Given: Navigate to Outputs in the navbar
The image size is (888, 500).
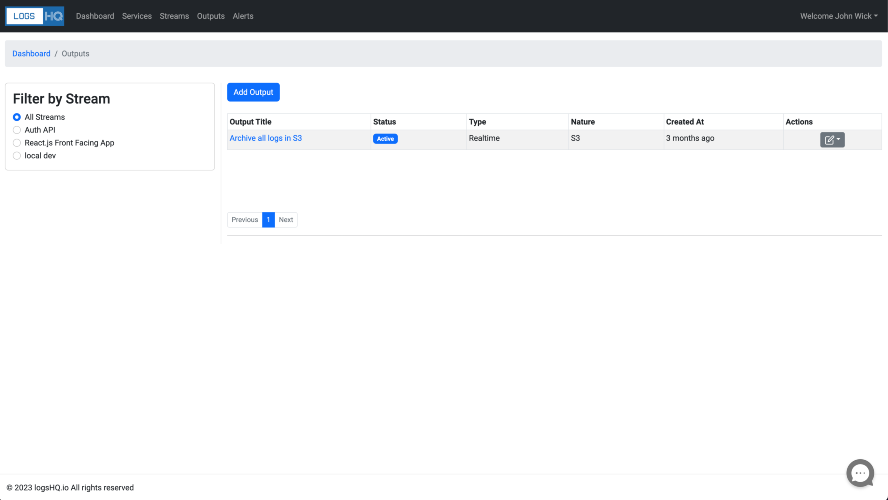Looking at the screenshot, I should [211, 16].
